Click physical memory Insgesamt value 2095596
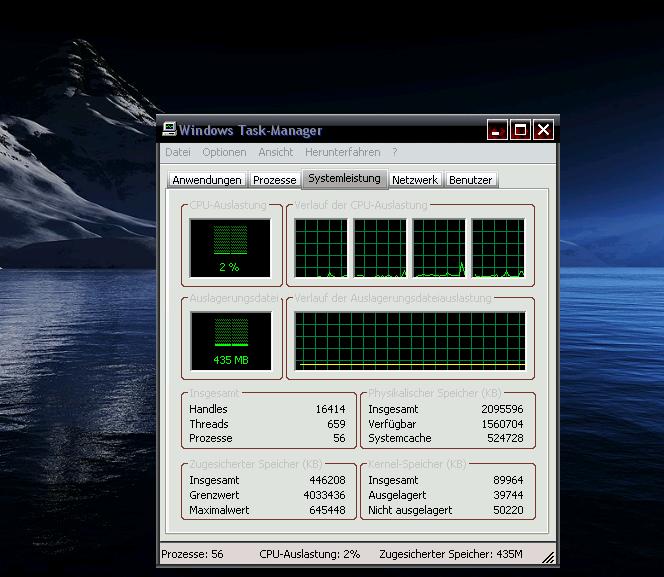Screen dimensions: 664x577 tap(502, 409)
